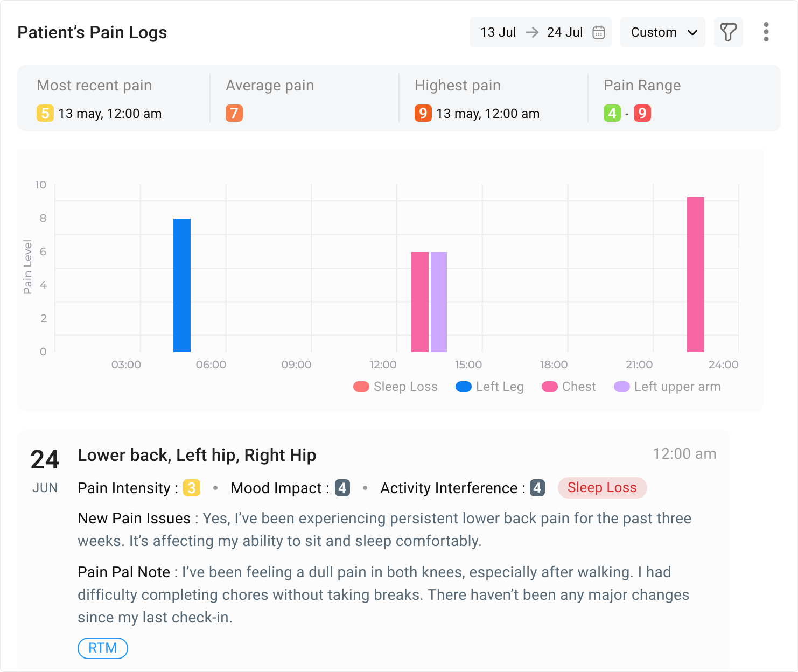Toggle the Sleep Loss legend item
The height and width of the screenshot is (672, 798).
pos(395,386)
